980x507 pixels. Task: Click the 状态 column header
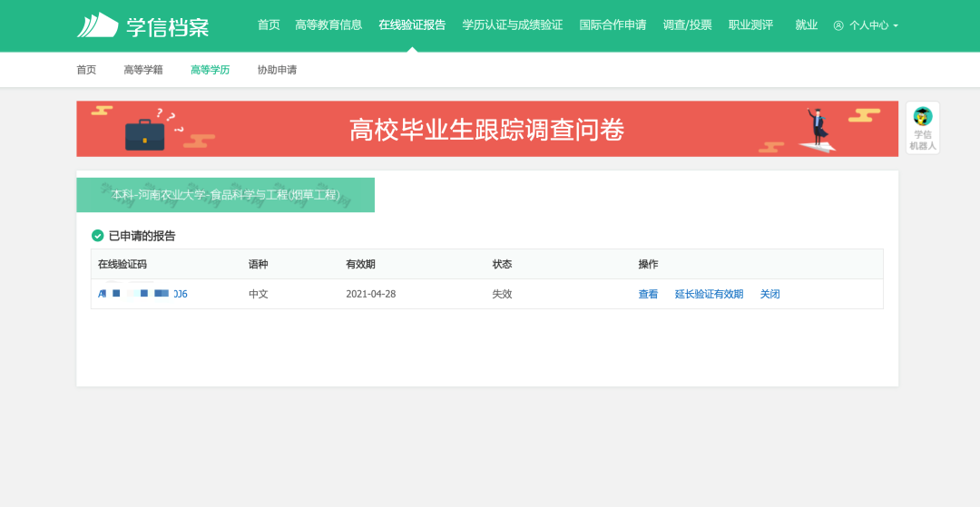pyautogui.click(x=502, y=264)
